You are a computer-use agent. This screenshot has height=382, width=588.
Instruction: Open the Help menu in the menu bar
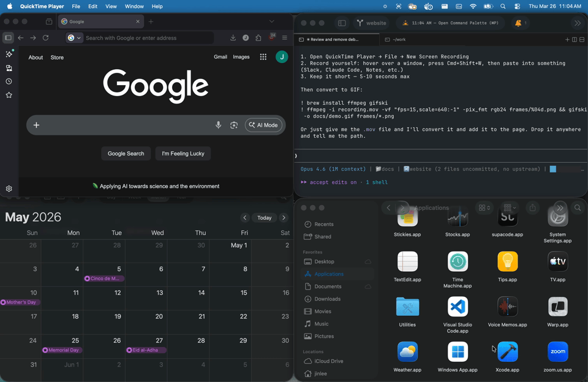pos(157,6)
